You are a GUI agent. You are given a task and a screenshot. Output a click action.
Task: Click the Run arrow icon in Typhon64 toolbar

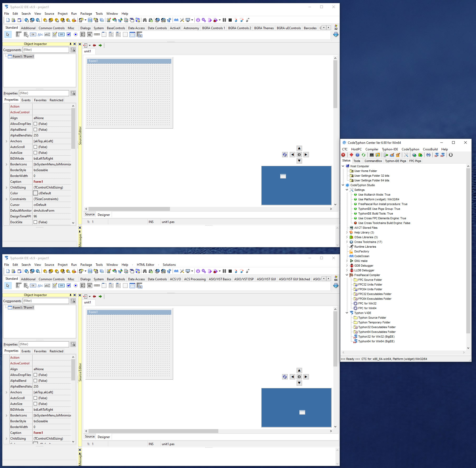[210, 271]
